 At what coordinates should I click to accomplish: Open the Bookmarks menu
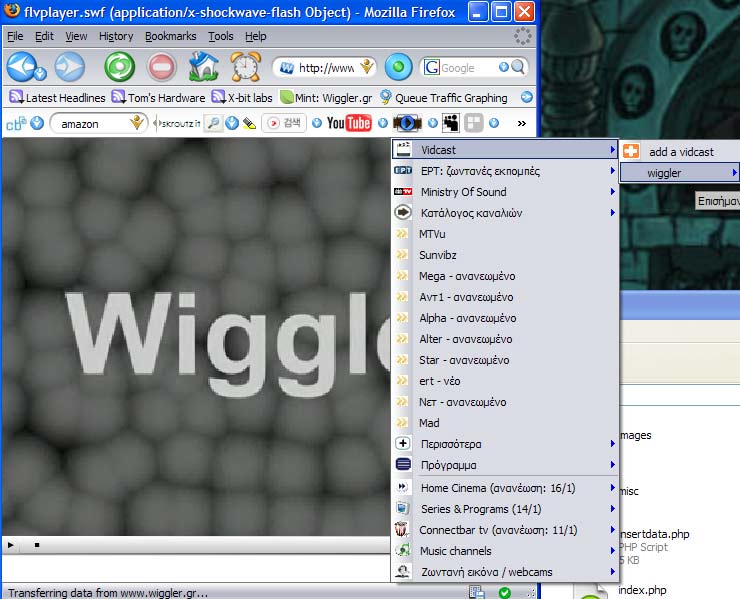click(x=170, y=36)
